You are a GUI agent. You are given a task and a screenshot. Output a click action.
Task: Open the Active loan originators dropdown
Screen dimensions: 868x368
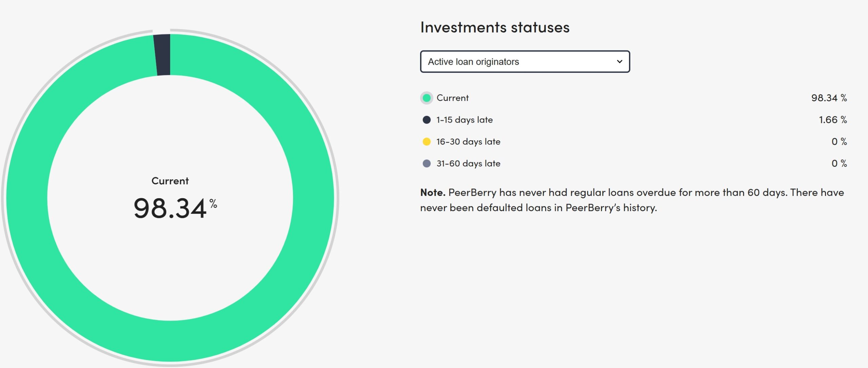point(525,61)
